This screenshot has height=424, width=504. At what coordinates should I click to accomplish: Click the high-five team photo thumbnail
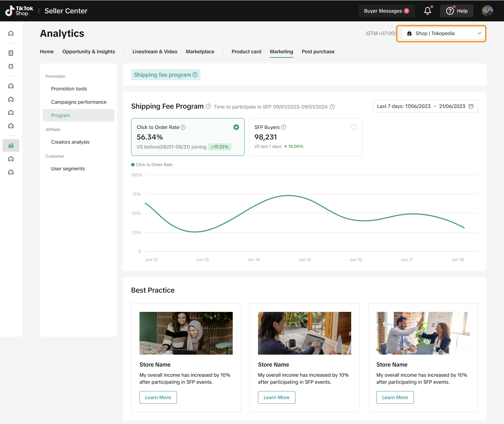[423, 333]
